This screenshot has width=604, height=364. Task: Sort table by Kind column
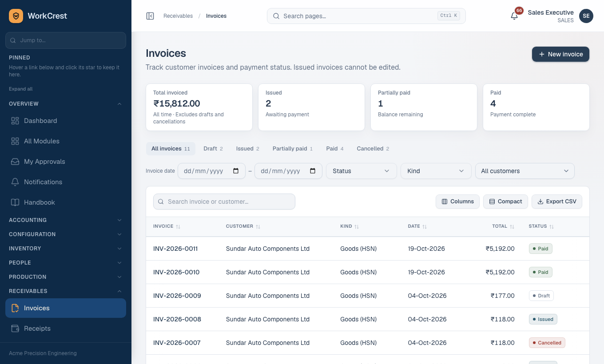click(350, 226)
